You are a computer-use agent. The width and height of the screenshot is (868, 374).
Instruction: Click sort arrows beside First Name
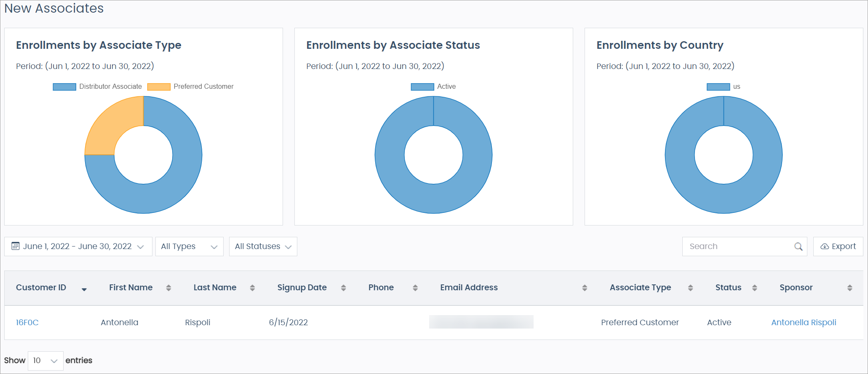(168, 288)
